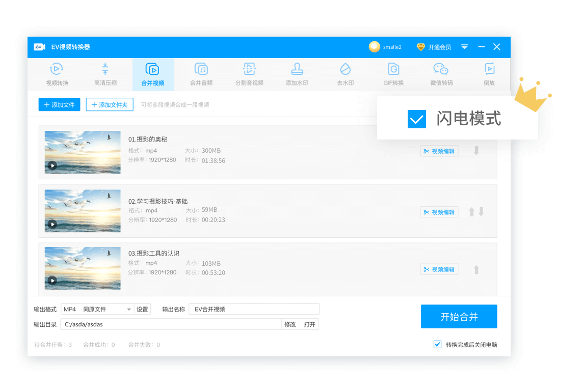Open the 倒放 feature
This screenshot has height=392, width=583.
489,74
